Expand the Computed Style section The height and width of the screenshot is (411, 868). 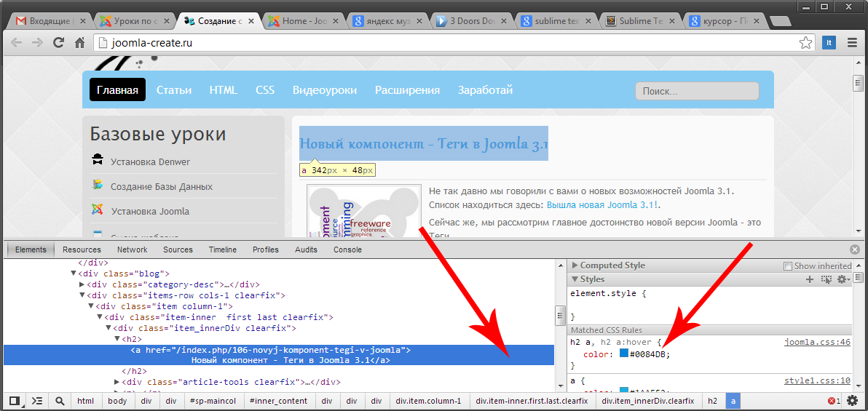coord(575,266)
